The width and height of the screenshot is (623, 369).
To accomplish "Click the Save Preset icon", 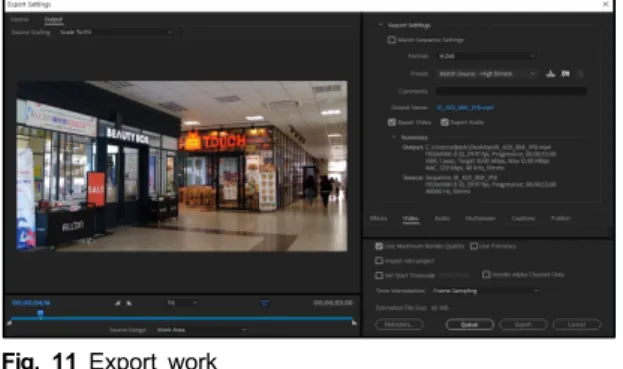I will tap(550, 73).
